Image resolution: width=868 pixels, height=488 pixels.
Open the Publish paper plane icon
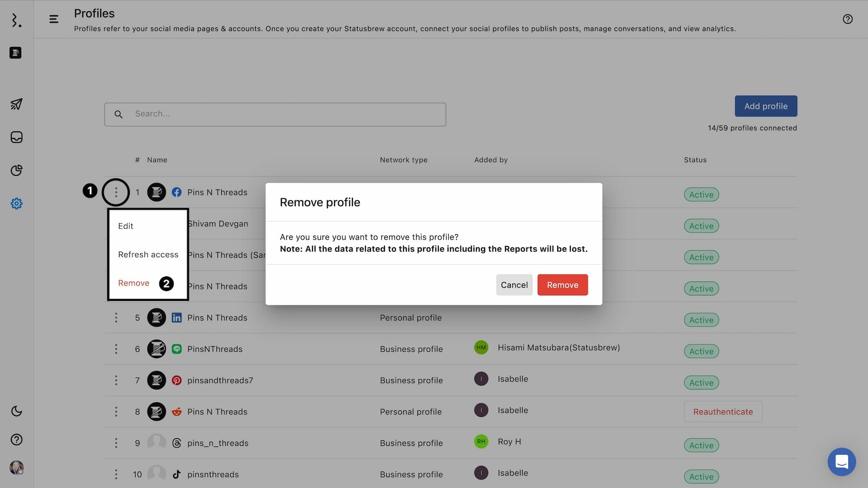tap(16, 104)
